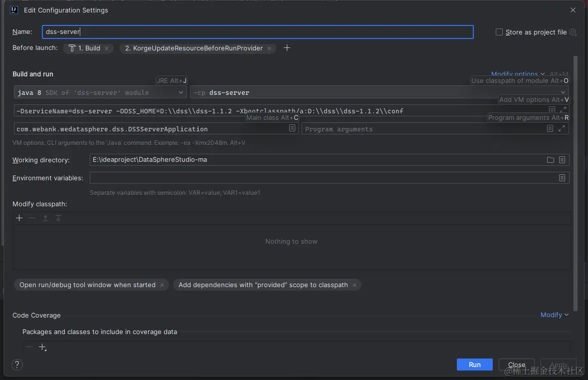
Task: Click the Apply button
Action: [559, 365]
